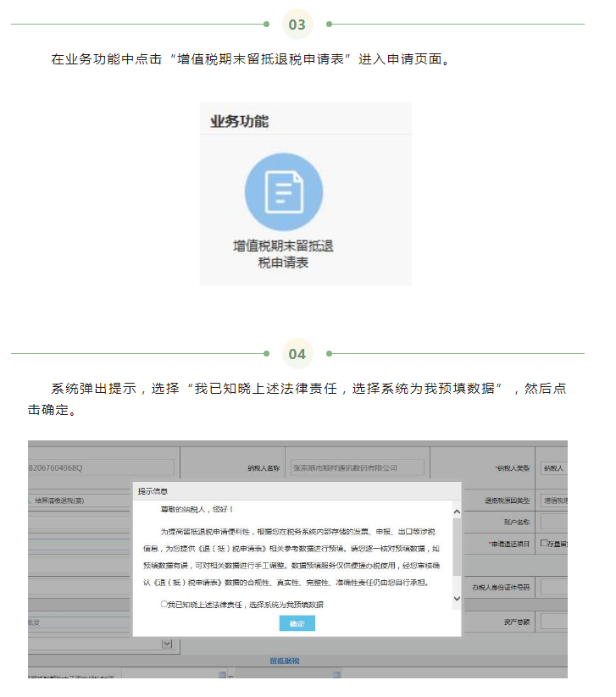Expand the dropdown arrow below the dialog's left edge
616x697 pixels.
pos(166,644)
